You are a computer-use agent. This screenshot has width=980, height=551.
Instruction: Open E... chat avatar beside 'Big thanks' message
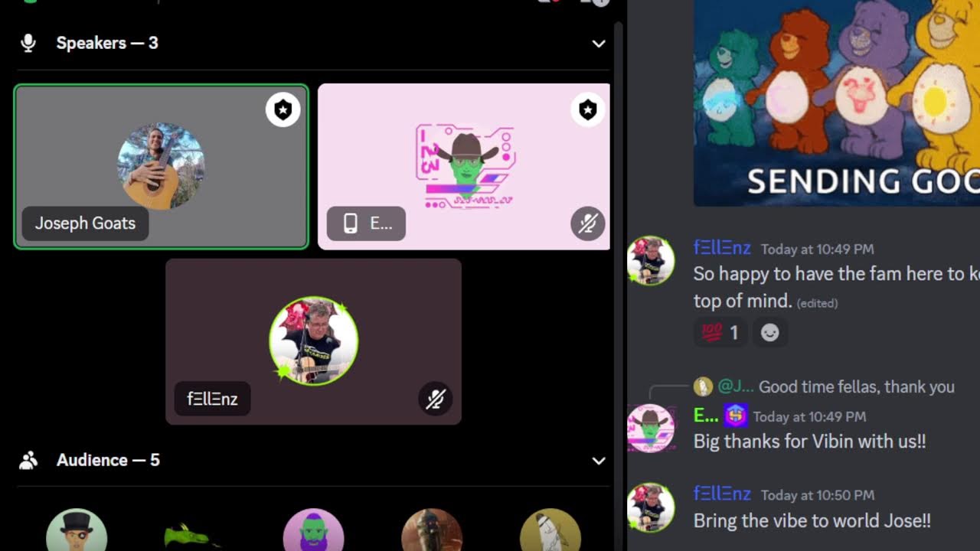point(651,429)
